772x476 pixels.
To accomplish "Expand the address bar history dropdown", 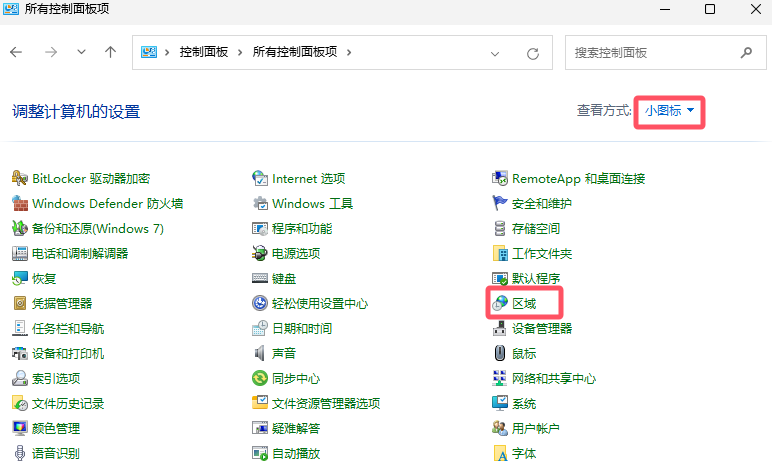I will tap(495, 53).
